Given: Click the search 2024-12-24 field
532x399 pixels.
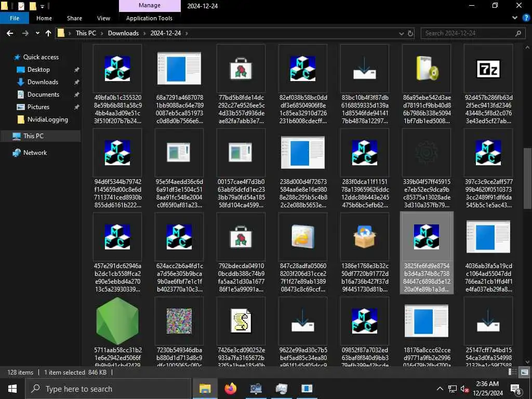Looking at the screenshot, I should 473,33.
